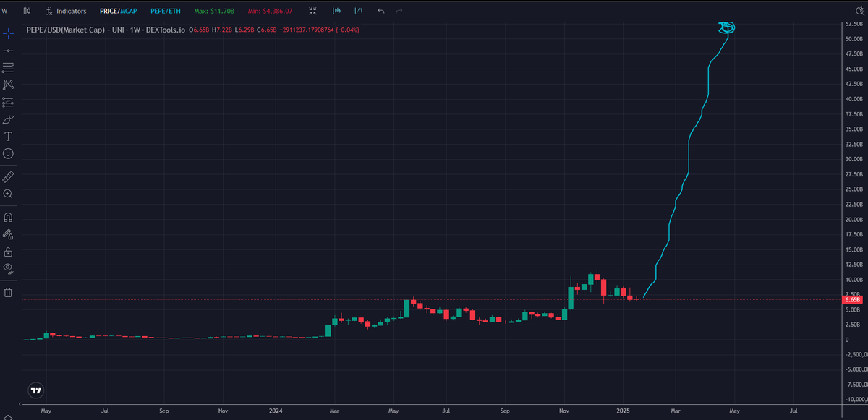868x420 pixels.
Task: Click the TradingView logo badge
Action: point(36,390)
